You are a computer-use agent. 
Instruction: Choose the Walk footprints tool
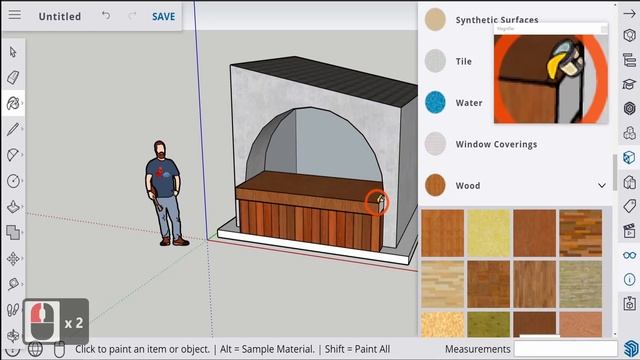13,310
